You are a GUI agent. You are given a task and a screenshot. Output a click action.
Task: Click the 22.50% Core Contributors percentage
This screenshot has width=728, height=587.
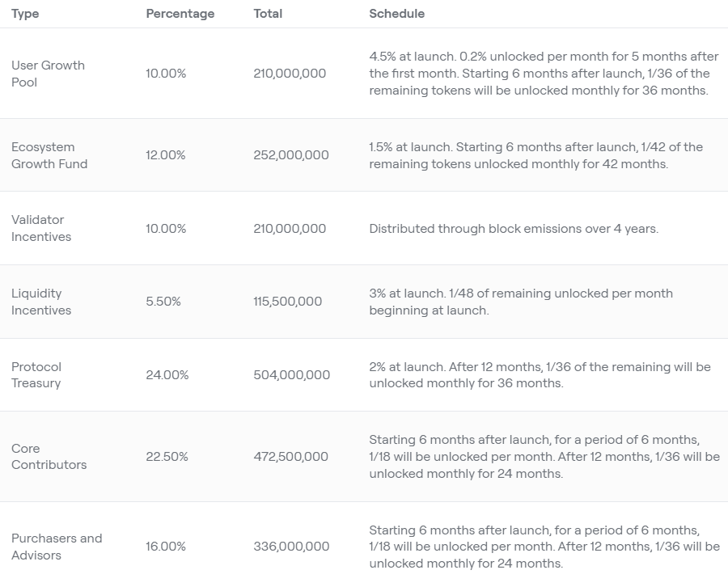(167, 457)
